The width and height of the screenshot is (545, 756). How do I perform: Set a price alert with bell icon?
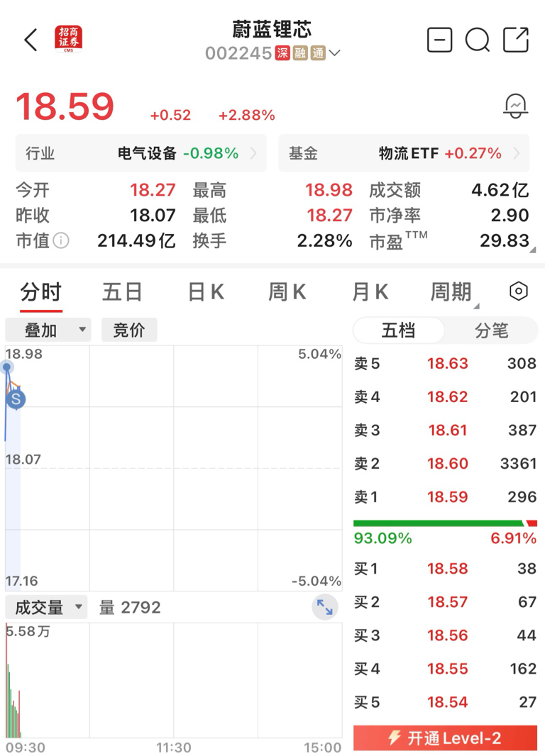pyautogui.click(x=516, y=106)
